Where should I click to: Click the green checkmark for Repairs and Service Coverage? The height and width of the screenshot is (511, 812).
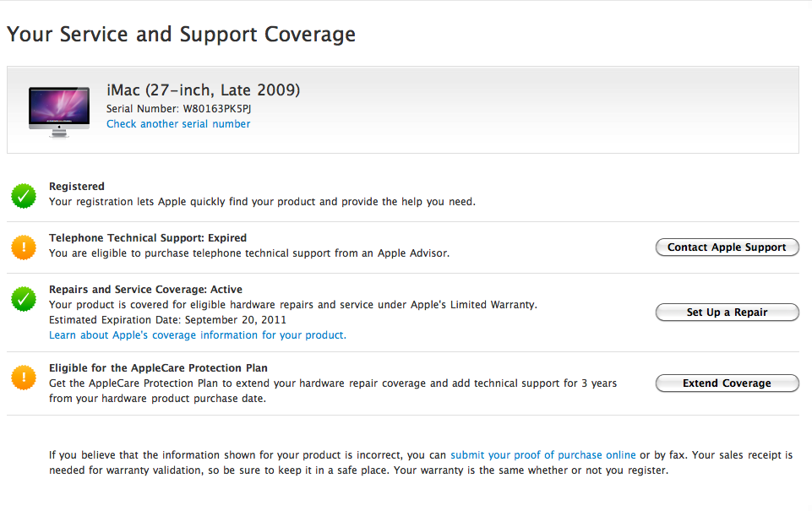pos(24,299)
